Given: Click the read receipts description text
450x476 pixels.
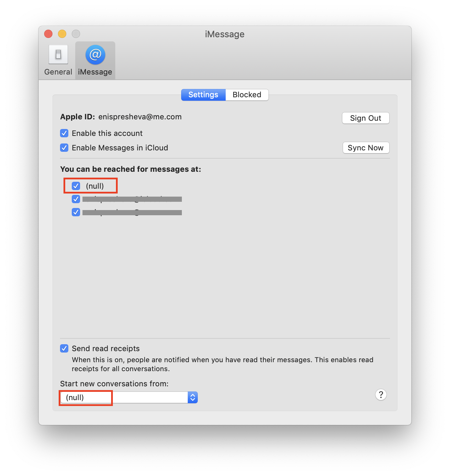Looking at the screenshot, I should click(223, 364).
